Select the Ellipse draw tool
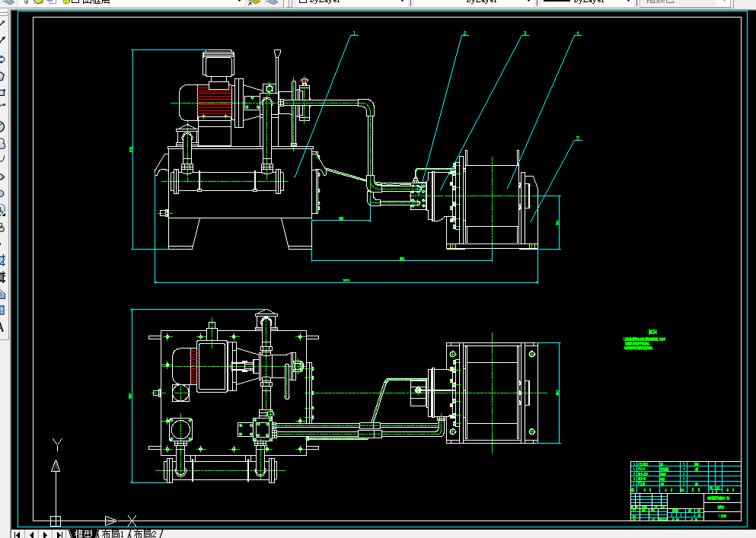Viewport: 756px width, 538px height. [2, 177]
